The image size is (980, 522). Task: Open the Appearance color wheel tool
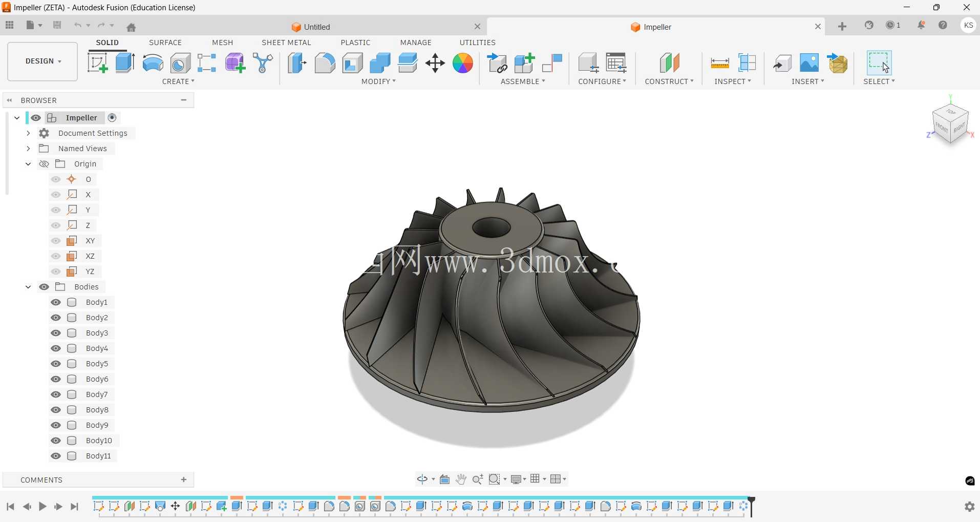pyautogui.click(x=463, y=63)
